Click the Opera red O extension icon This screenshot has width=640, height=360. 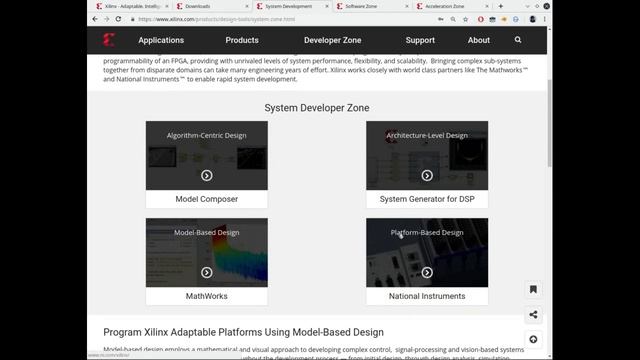click(480, 19)
